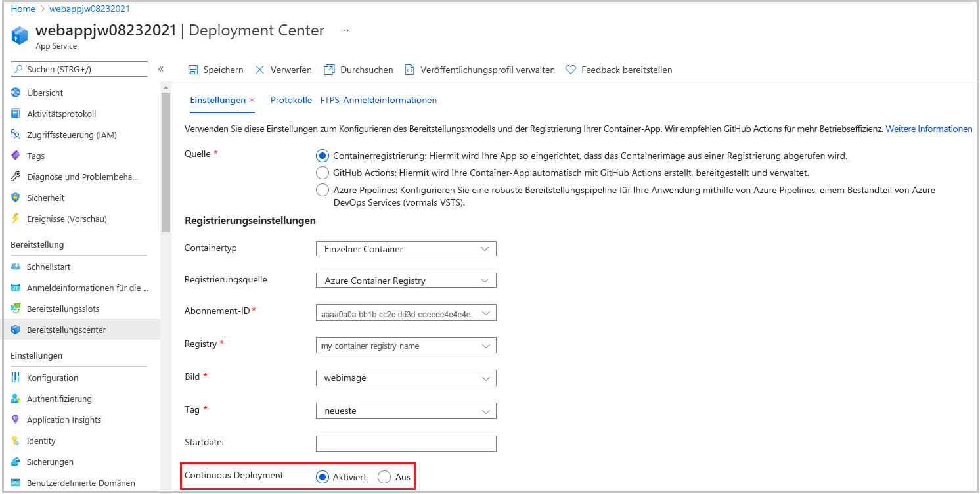The width and height of the screenshot is (980, 494).
Task: Open the Registrierungsquelle dropdown
Action: pos(406,281)
